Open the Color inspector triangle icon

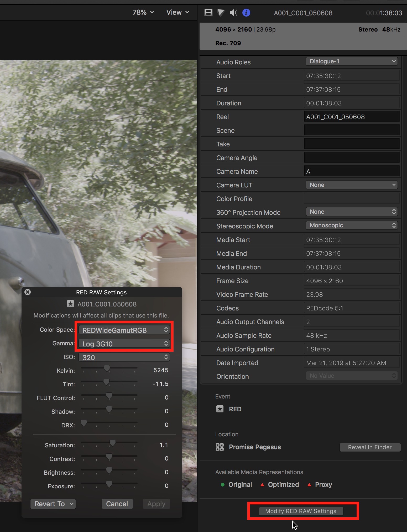click(x=221, y=13)
